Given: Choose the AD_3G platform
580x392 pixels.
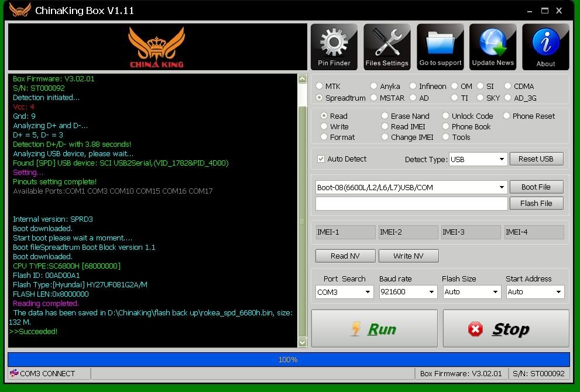Looking at the screenshot, I should point(507,98).
